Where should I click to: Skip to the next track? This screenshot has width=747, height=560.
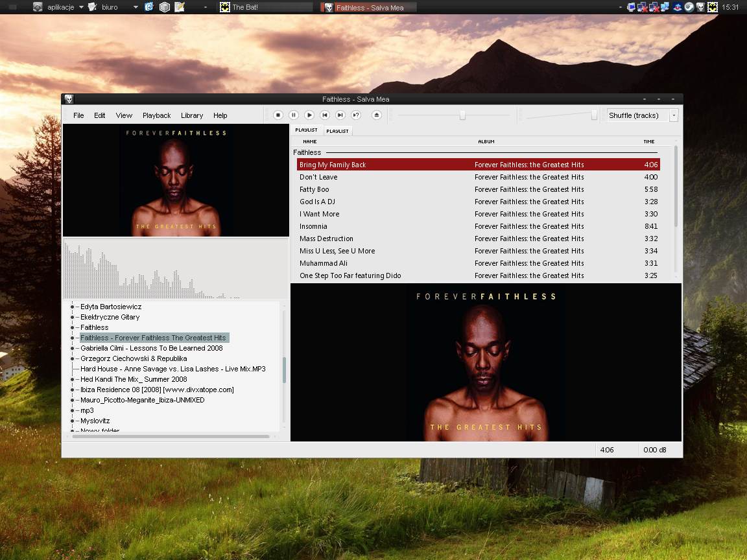(x=340, y=115)
